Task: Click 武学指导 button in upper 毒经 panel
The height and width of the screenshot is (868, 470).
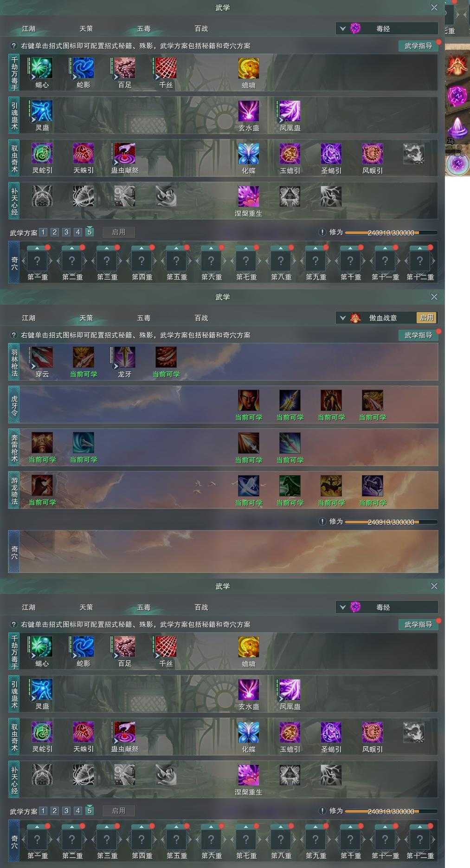Action: (x=418, y=46)
